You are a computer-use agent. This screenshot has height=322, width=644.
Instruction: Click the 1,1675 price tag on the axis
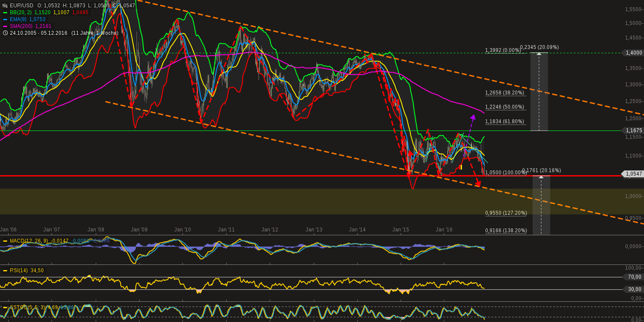tap(632, 131)
